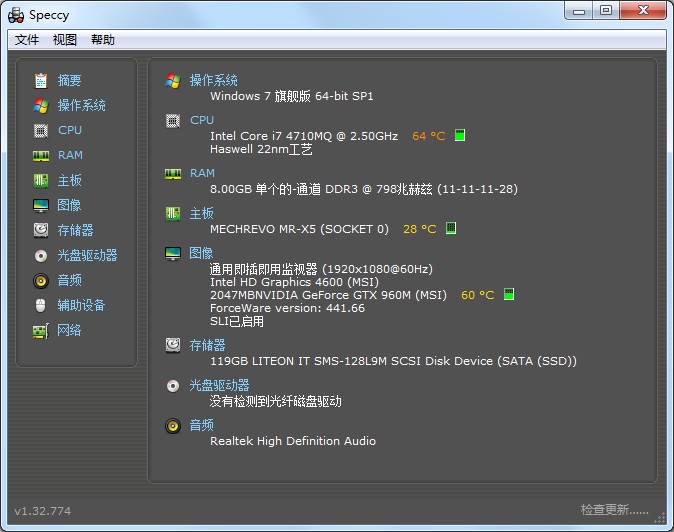Click Windows 7 旗舰版 64-bit SP1 text
The width and height of the screenshot is (674, 532).
point(291,96)
